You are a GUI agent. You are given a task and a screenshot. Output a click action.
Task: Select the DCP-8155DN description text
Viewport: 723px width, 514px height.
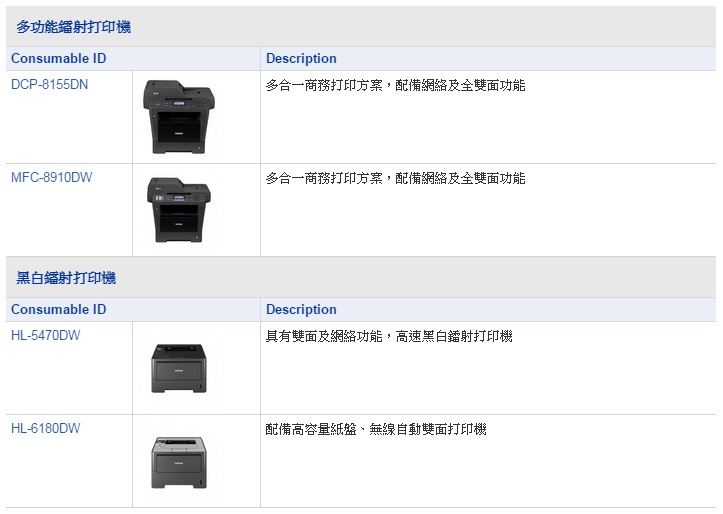395,85
